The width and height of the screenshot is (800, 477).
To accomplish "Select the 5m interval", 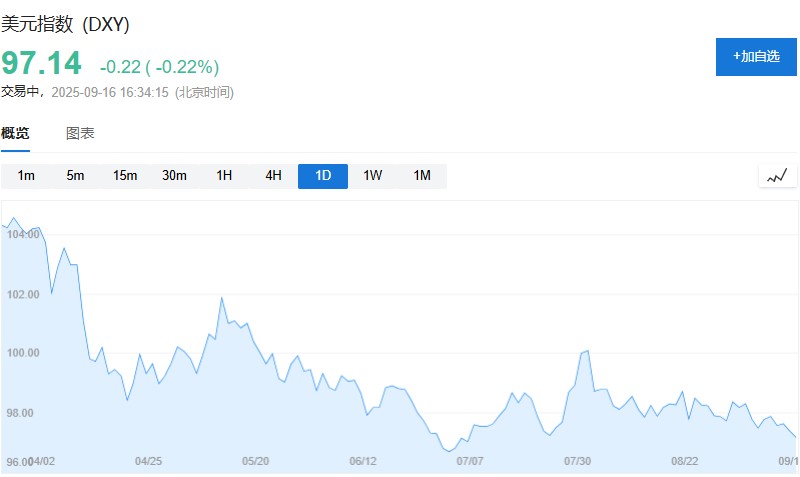I will click(x=75, y=176).
